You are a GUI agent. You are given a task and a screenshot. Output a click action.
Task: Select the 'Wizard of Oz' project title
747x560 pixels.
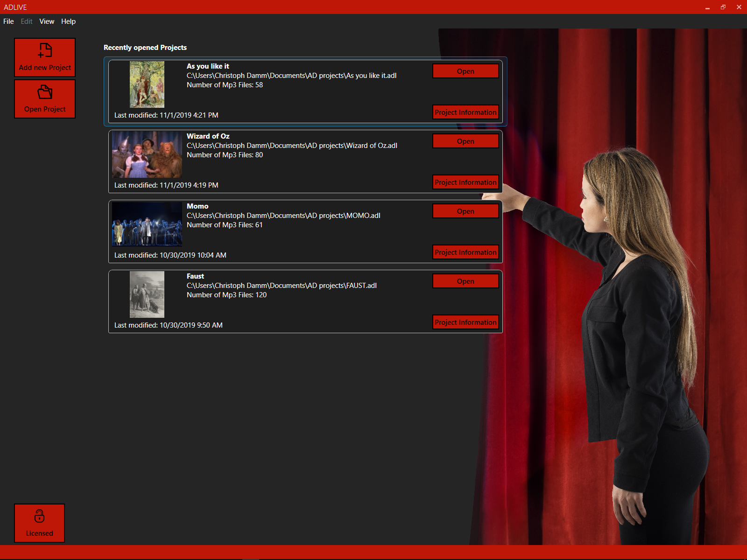pyautogui.click(x=208, y=136)
